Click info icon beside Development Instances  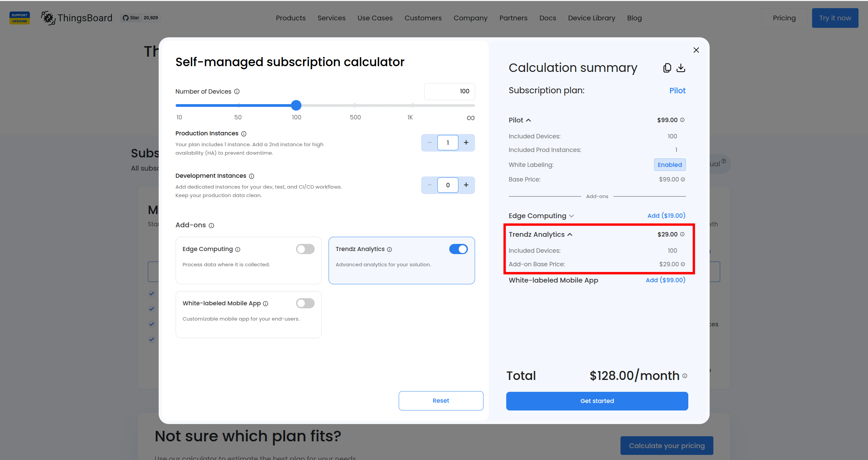[252, 176]
